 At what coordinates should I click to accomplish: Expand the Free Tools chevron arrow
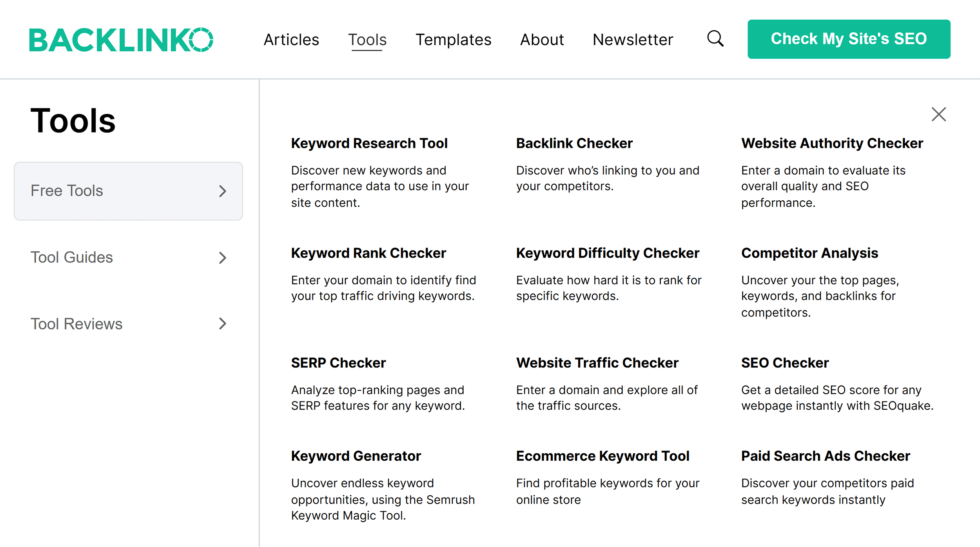223,191
